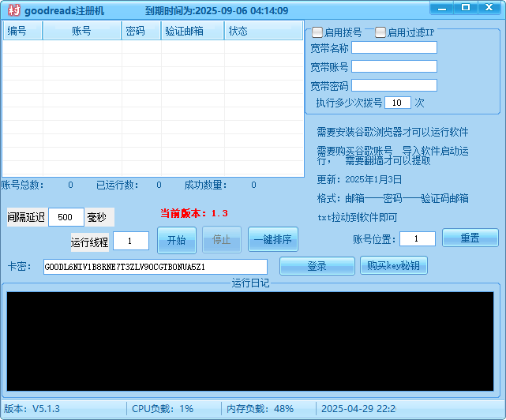
Task: Start the run with 开始 button
Action: point(177,240)
